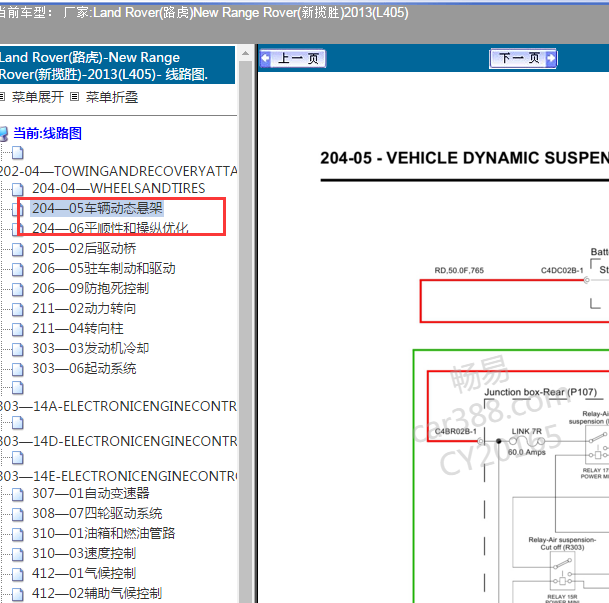Select 204—05车辆动态悬架 item
Viewport: 609px width, 603px height.
pyautogui.click(x=97, y=209)
